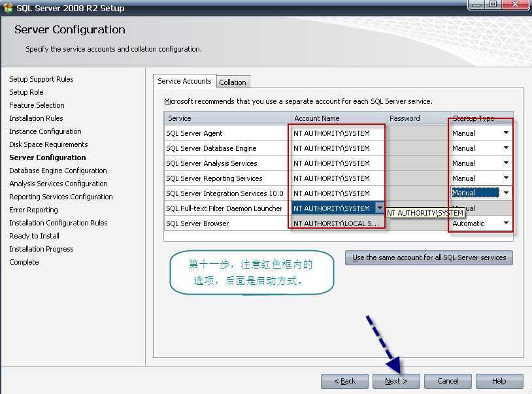The height and width of the screenshot is (394, 532).
Task: Select account name cell for SQL Server Reporting Services
Action: click(x=338, y=178)
